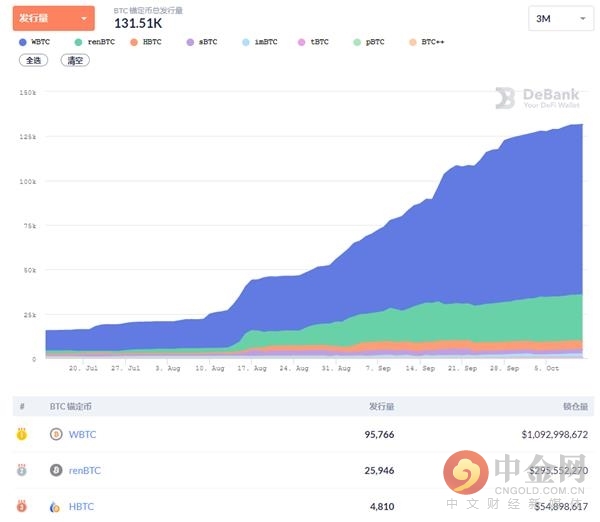Select the HBTC issuance value 4,810
600x522 pixels.
click(x=382, y=507)
